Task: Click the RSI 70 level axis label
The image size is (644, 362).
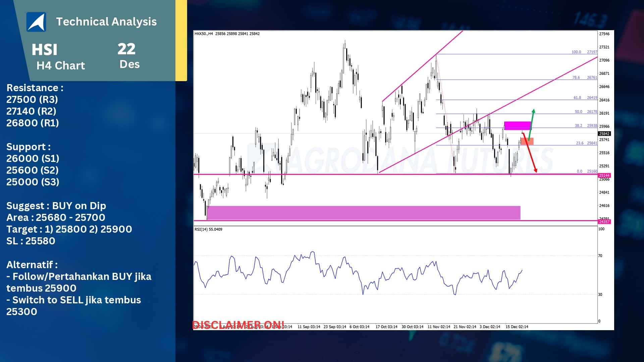Action: tap(600, 256)
